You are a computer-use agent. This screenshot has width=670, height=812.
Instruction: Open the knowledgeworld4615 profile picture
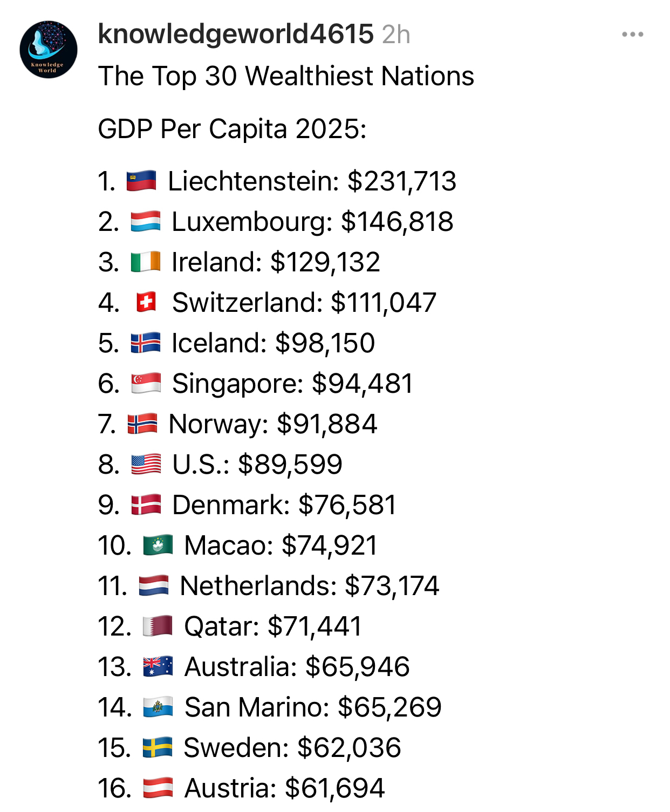click(x=49, y=50)
